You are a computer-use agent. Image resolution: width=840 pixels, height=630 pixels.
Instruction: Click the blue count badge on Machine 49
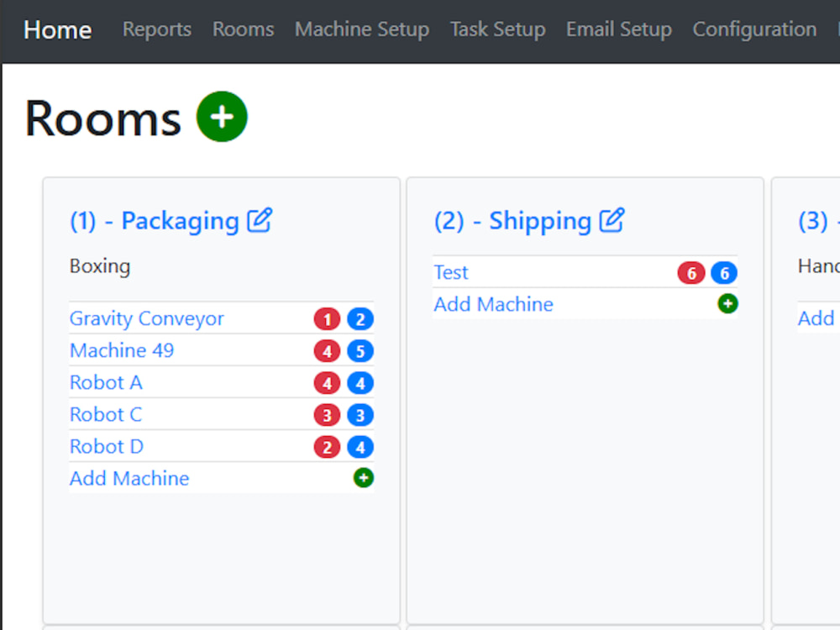click(x=361, y=350)
